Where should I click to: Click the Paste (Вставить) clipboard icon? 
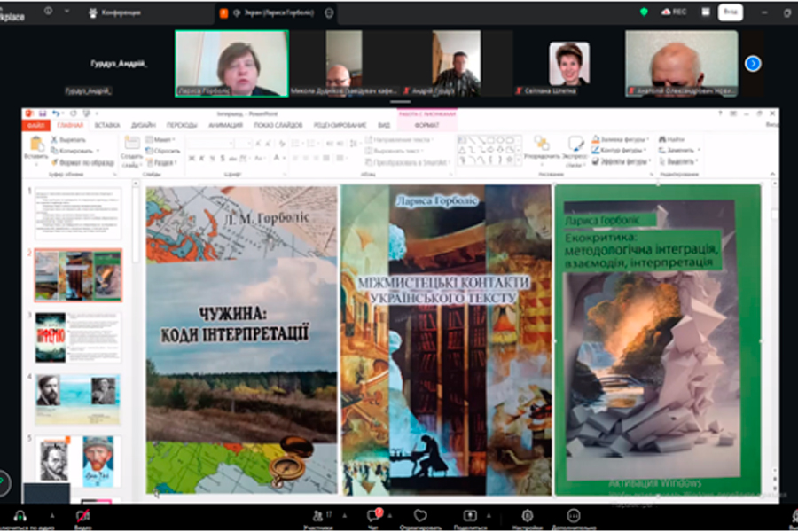[x=36, y=144]
